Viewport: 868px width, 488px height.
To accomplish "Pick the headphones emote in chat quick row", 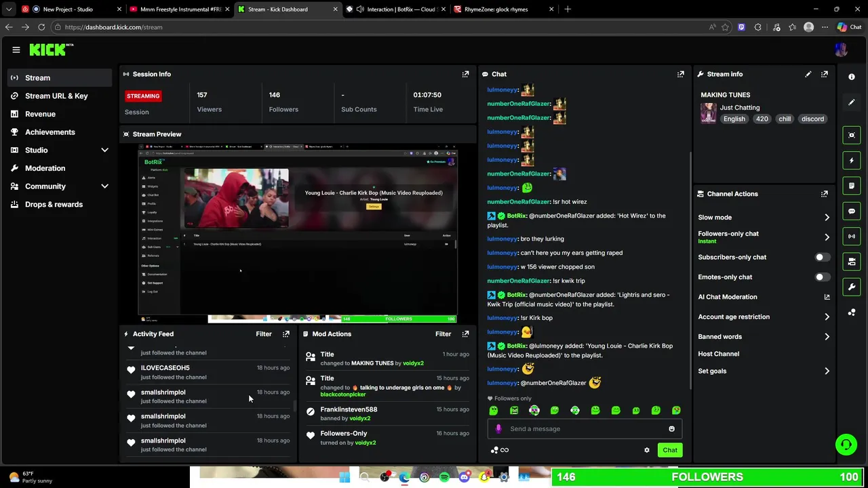I will 534,410.
